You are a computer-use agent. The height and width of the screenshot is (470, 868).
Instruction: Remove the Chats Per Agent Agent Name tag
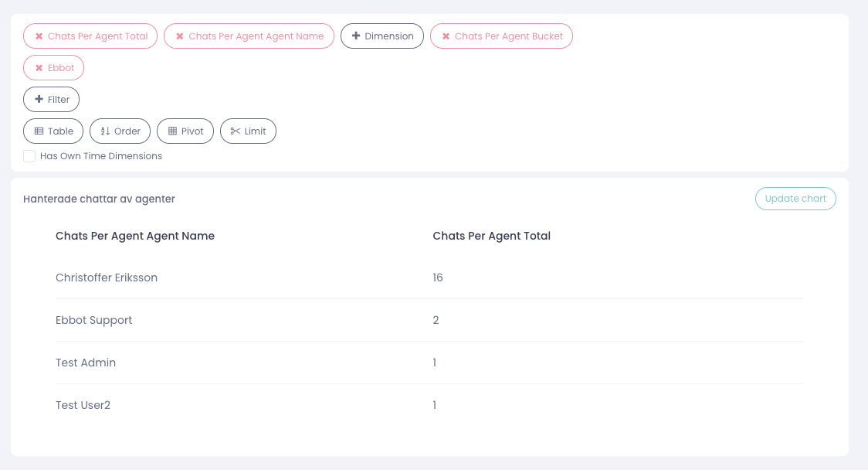[180, 36]
